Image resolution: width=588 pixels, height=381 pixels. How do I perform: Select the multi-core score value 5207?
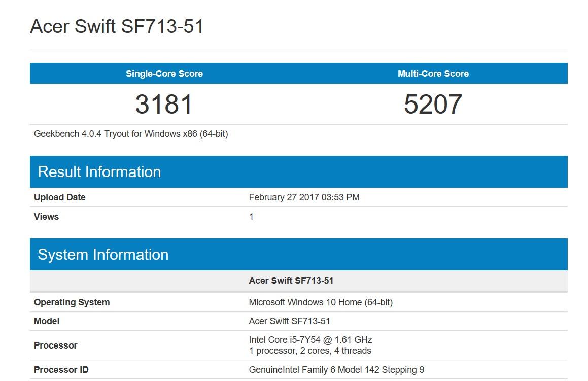point(433,104)
